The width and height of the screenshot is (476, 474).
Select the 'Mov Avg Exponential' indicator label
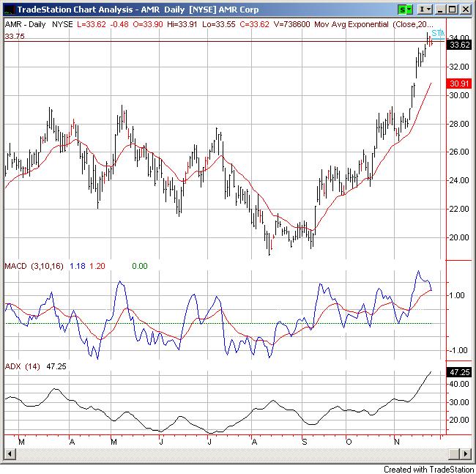click(352, 25)
